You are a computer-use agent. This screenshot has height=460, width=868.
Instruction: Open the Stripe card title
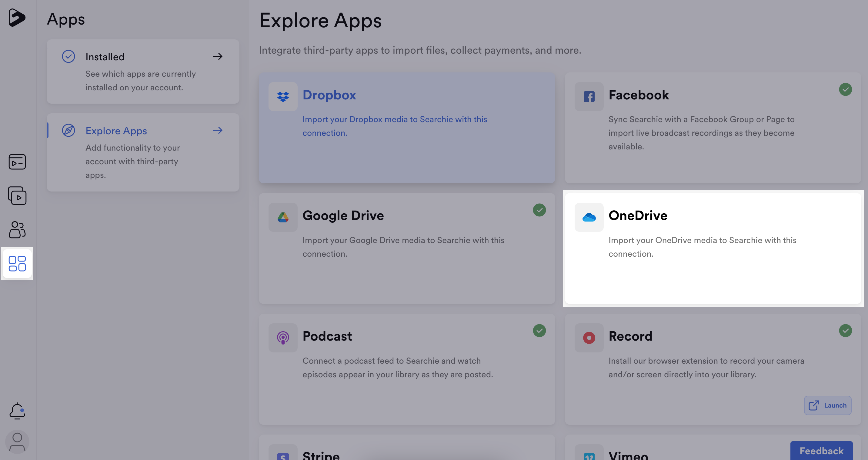click(x=321, y=456)
